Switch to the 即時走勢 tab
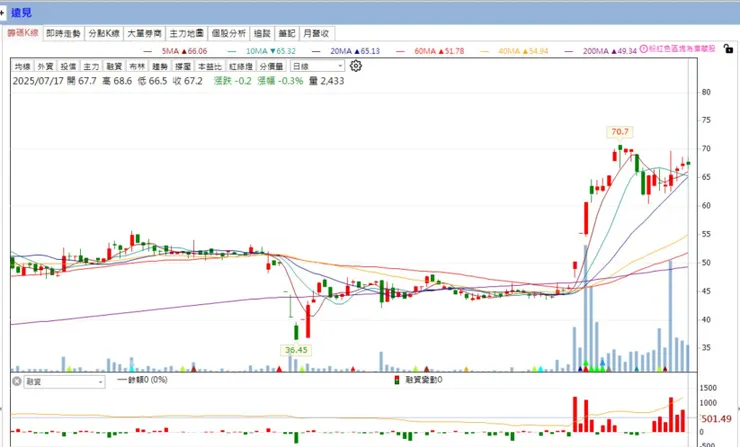This screenshot has width=740, height=447. tap(63, 33)
